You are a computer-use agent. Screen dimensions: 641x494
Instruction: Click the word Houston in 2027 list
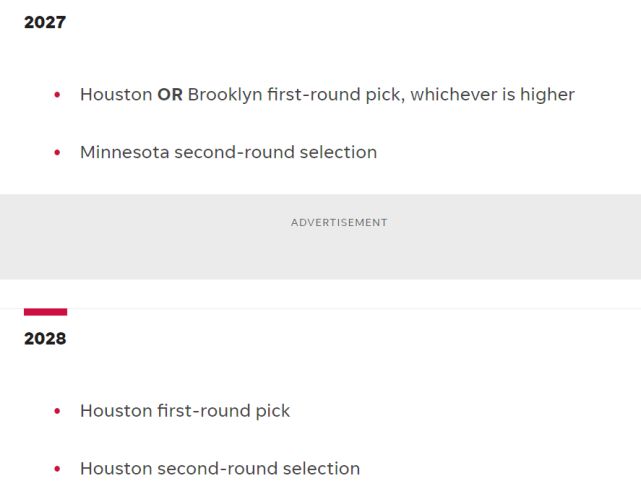coord(117,95)
